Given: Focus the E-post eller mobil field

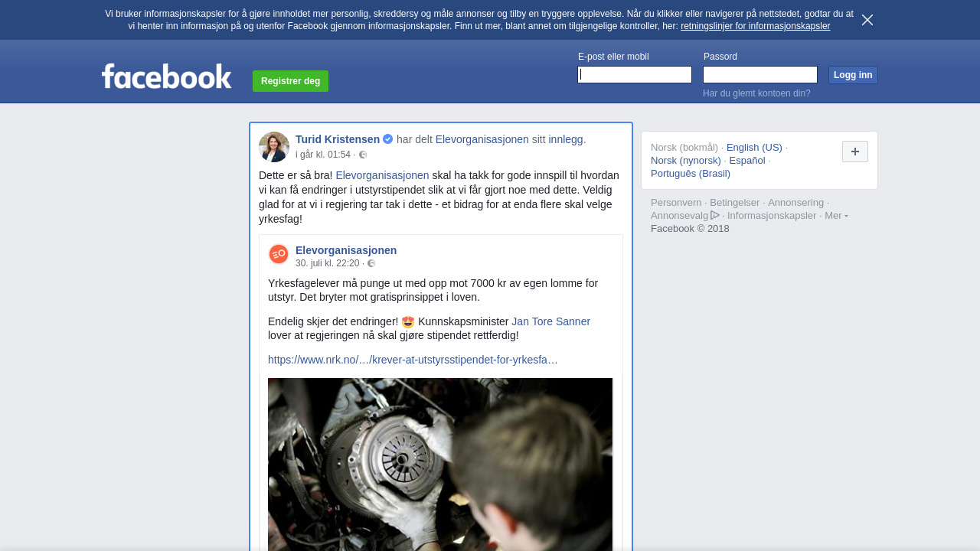Looking at the screenshot, I should [x=634, y=74].
